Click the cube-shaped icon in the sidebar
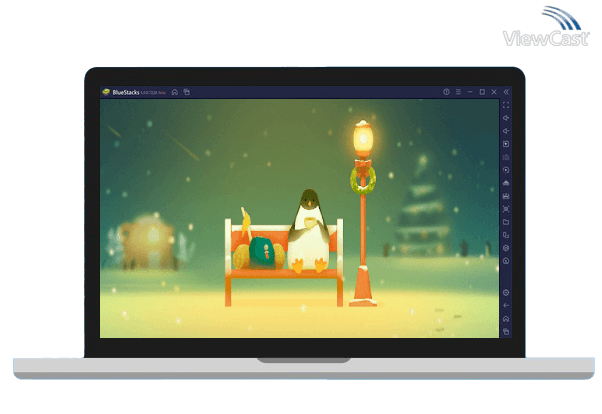 506,248
